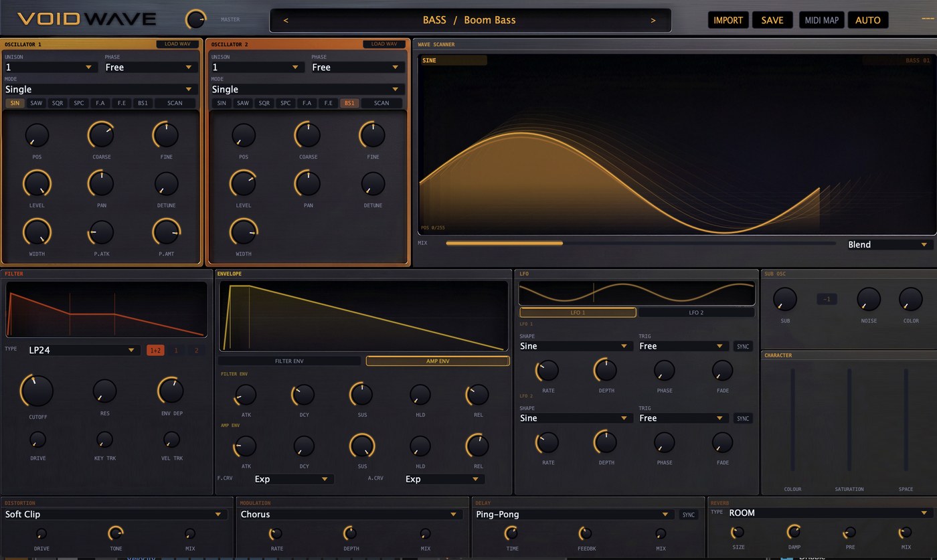Enable SCAN mode on Oscillator 2
The width and height of the screenshot is (937, 560).
pos(381,103)
